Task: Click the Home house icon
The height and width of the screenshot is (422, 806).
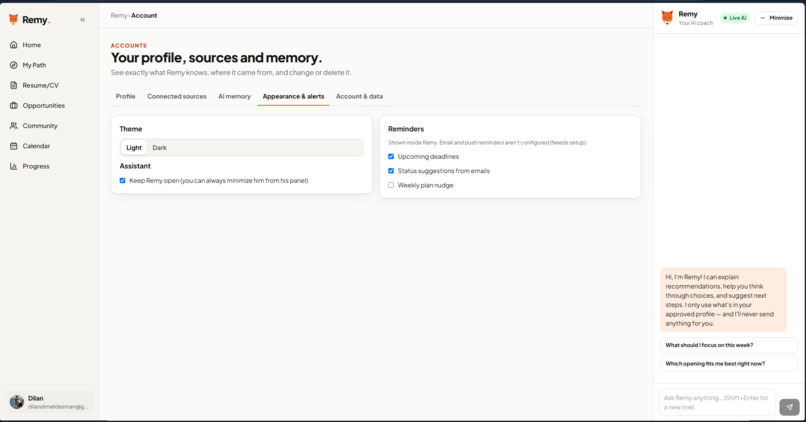Action: (x=14, y=45)
